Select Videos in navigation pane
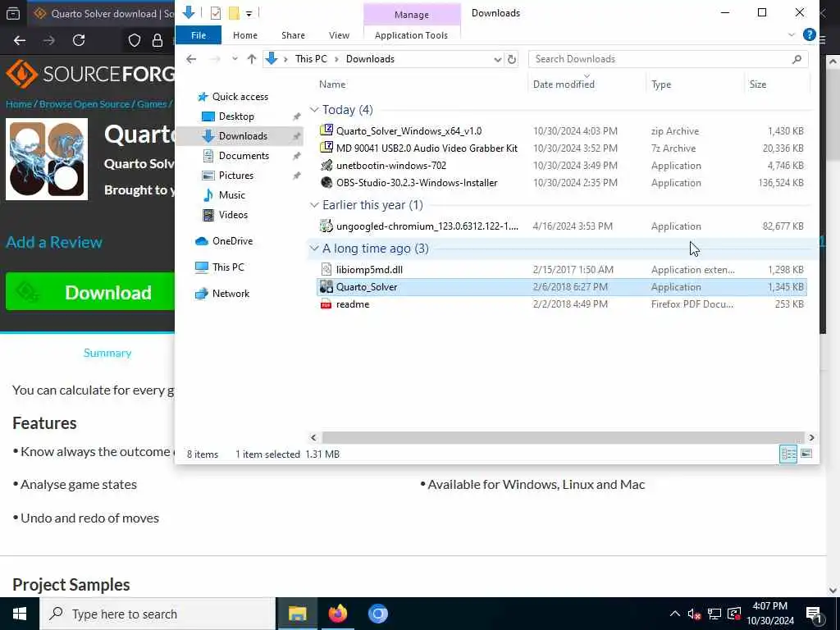This screenshot has height=630, width=840. pyautogui.click(x=233, y=214)
